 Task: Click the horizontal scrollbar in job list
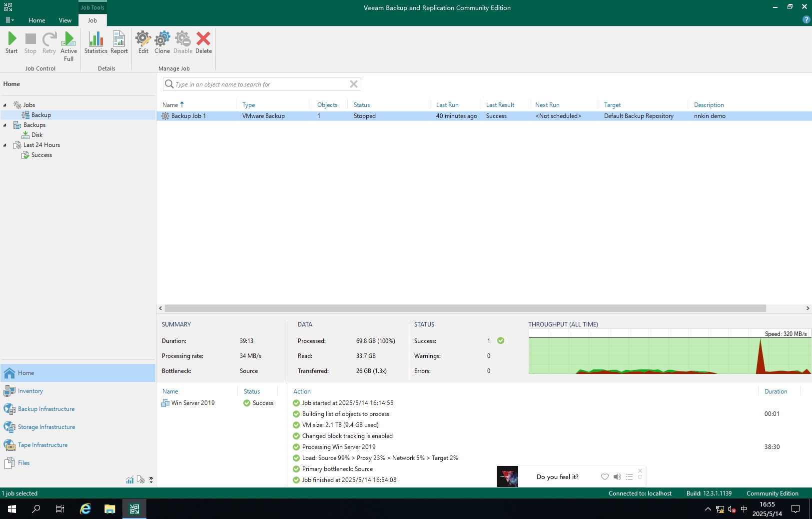(x=465, y=308)
